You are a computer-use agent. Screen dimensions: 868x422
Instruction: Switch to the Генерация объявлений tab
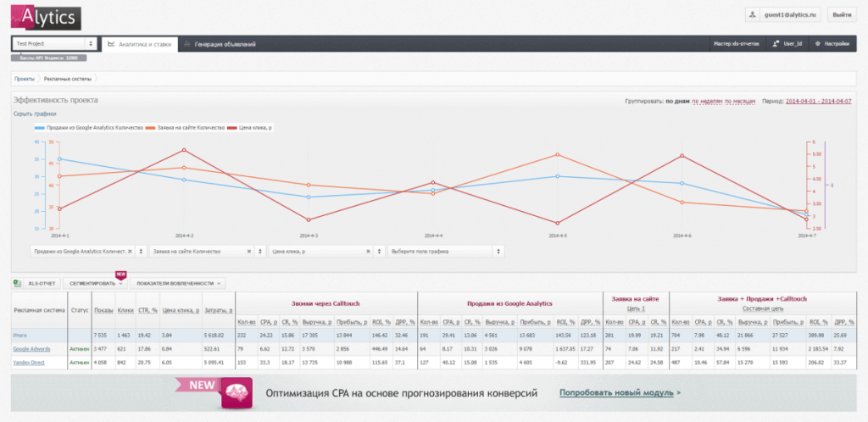tap(220, 44)
